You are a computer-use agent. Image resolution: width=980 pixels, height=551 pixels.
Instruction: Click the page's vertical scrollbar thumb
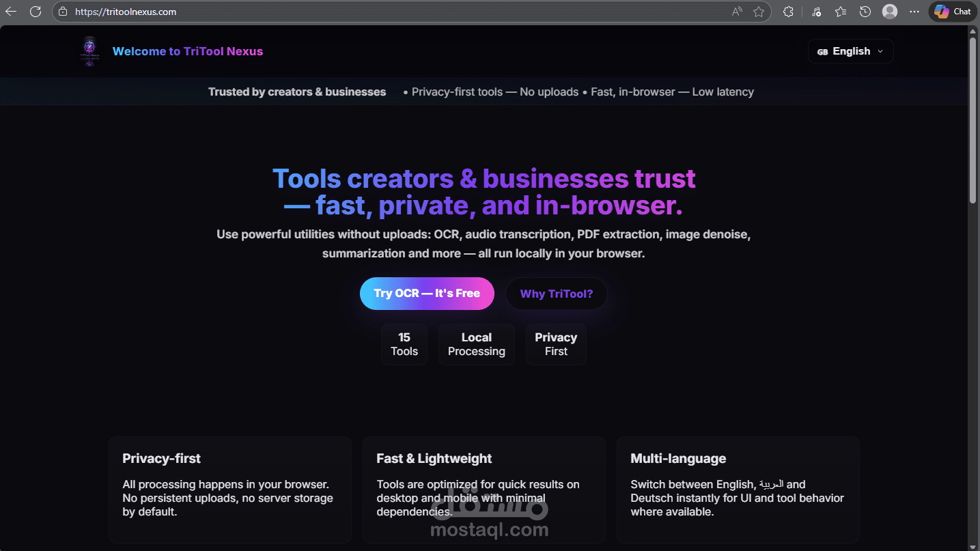tap(973, 119)
